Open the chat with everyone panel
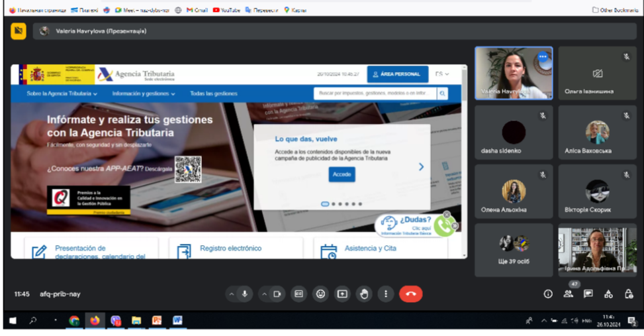644x336 pixels. 588,294
